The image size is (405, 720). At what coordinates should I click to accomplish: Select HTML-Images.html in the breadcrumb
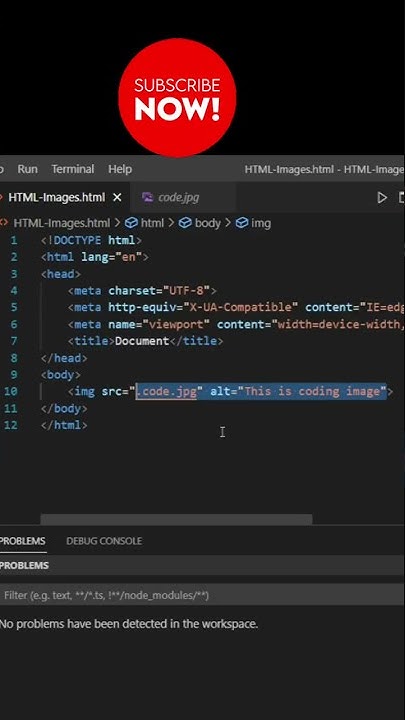62,223
